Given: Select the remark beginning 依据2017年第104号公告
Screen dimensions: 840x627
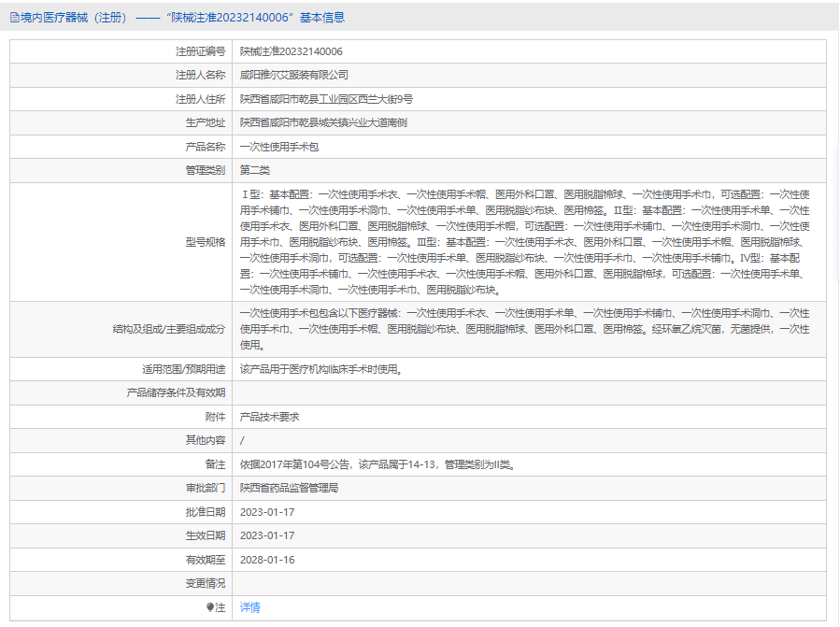Looking at the screenshot, I should 377,464.
